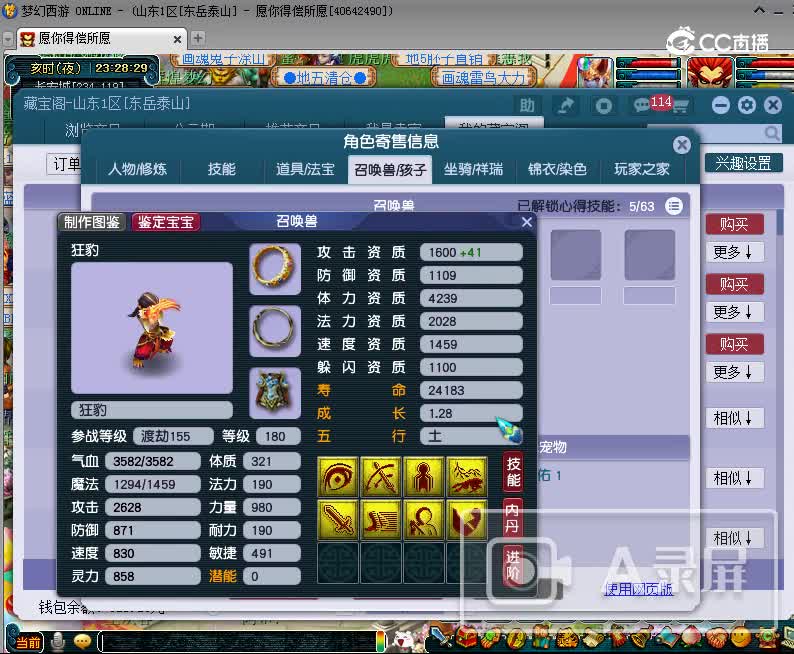Open the first gold ring equipment slot
Screen dimensions: 794x654
tap(275, 269)
